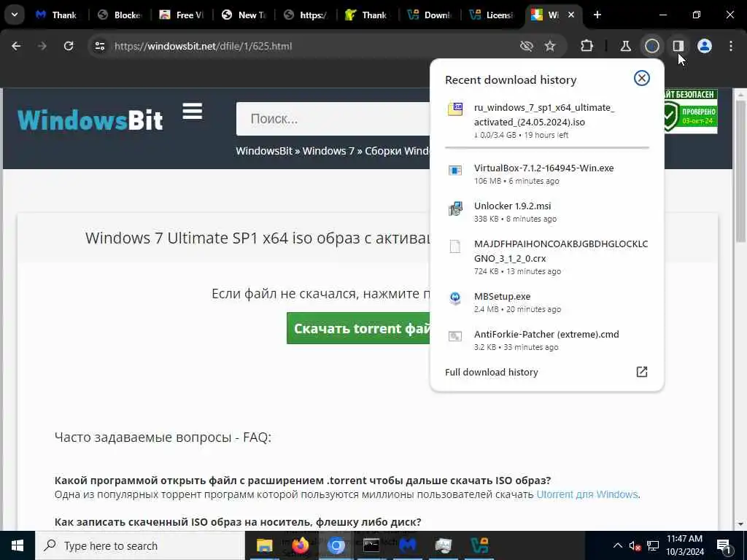Open Chrome Labs flask icon
747x560 pixels.
tap(625, 46)
